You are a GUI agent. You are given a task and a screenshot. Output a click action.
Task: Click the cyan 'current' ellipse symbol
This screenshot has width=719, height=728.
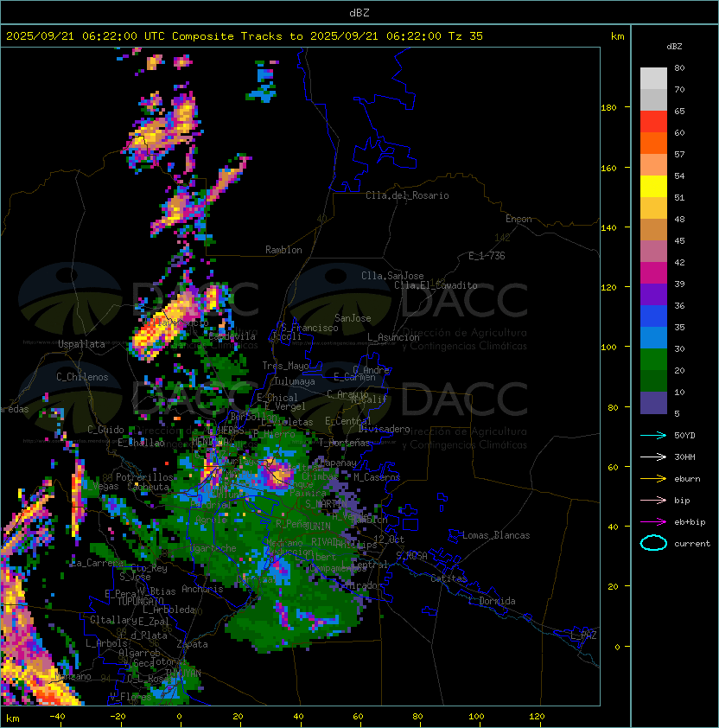point(653,543)
